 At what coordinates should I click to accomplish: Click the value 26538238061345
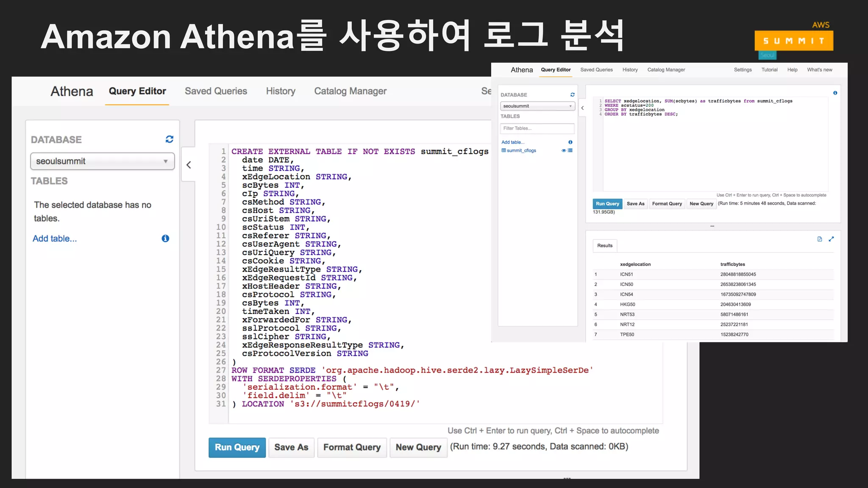click(738, 285)
